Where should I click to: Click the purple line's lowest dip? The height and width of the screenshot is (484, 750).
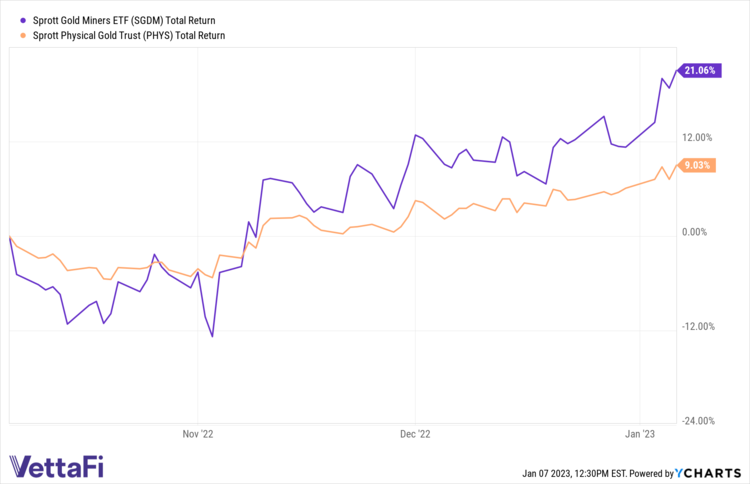tap(213, 336)
